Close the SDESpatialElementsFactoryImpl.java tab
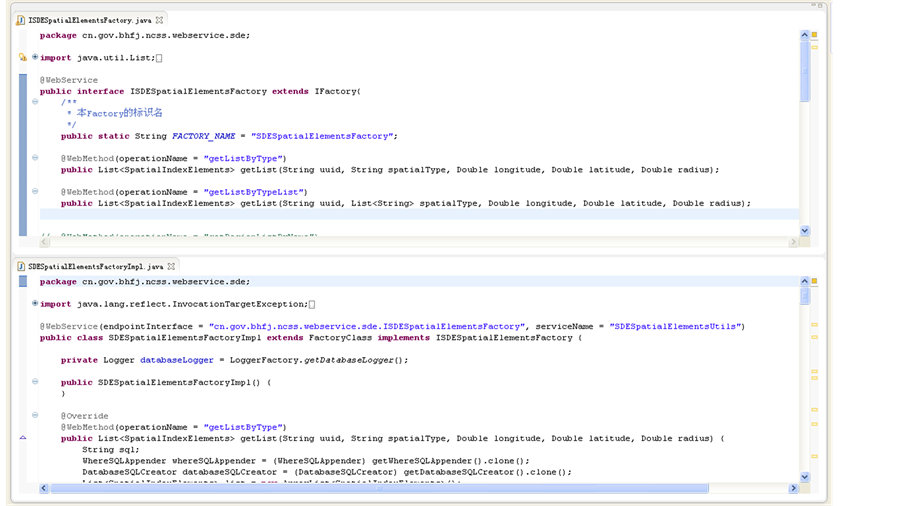Screen dimensions: 903x506 171,267
